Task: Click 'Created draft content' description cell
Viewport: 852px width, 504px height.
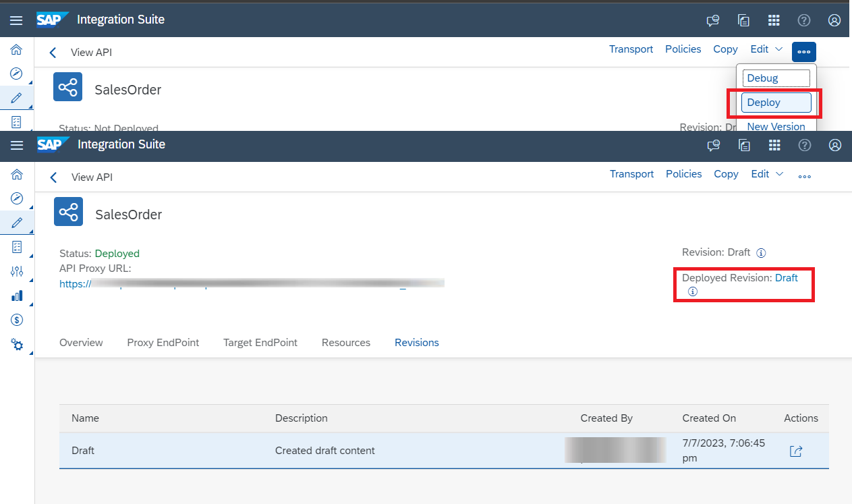Action: click(325, 451)
